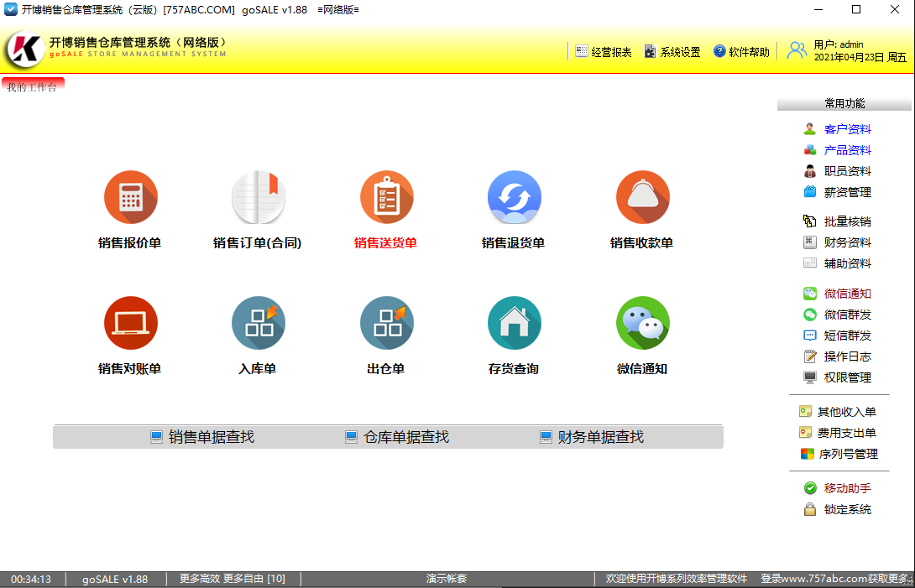Image resolution: width=915 pixels, height=588 pixels.
Task: Click the goSALE v1.88 status bar entry
Action: [x=115, y=580]
